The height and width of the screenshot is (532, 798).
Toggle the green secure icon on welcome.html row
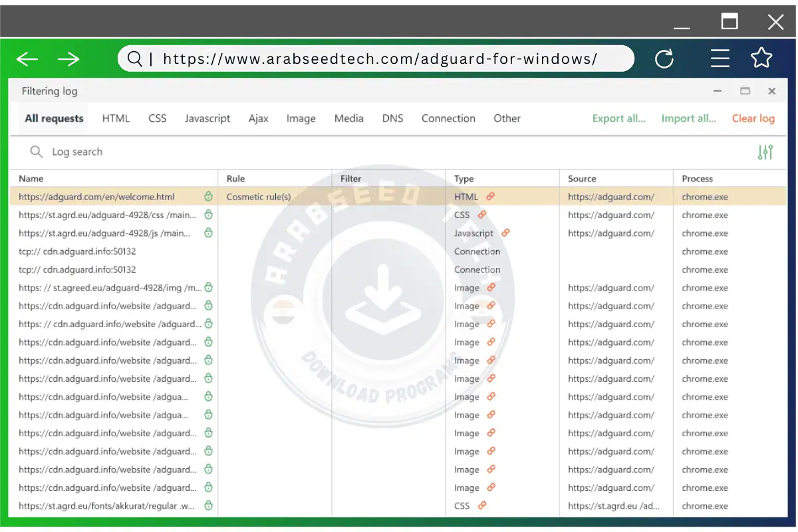pyautogui.click(x=208, y=196)
